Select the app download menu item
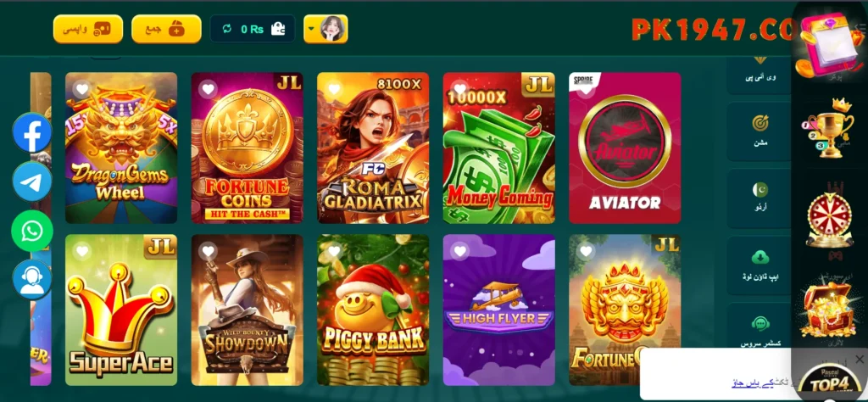This screenshot has width=868, height=402. point(759,265)
